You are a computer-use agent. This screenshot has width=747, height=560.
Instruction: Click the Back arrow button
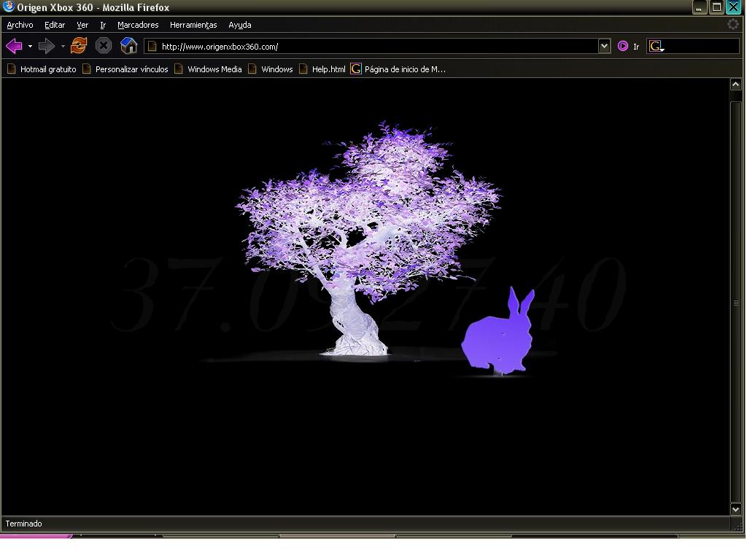click(13, 47)
